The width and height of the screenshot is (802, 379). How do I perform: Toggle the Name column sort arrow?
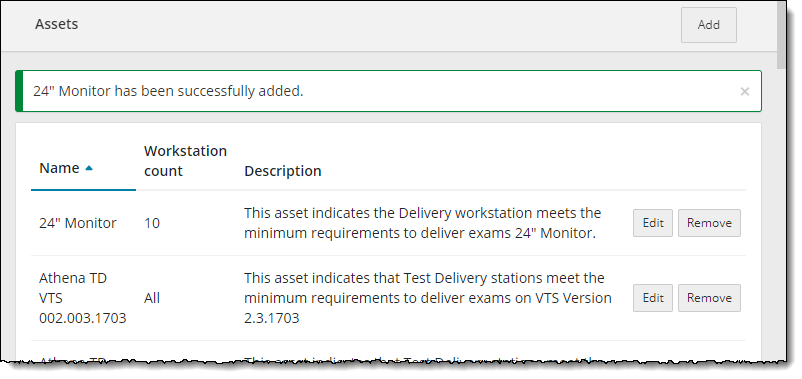click(89, 168)
